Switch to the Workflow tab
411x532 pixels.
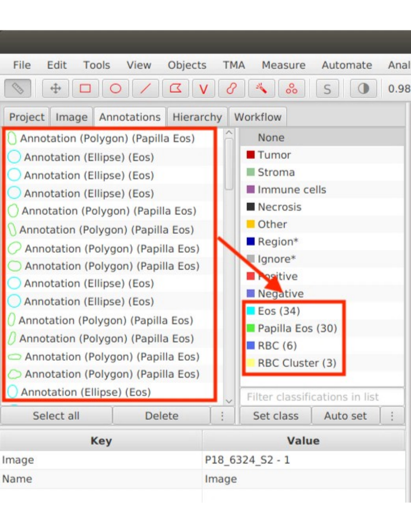tap(258, 117)
